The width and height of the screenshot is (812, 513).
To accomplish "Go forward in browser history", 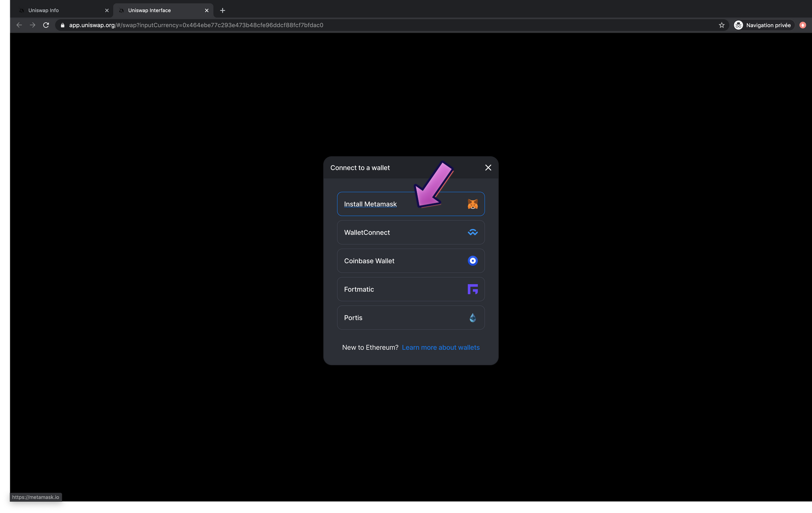I will pos(32,25).
